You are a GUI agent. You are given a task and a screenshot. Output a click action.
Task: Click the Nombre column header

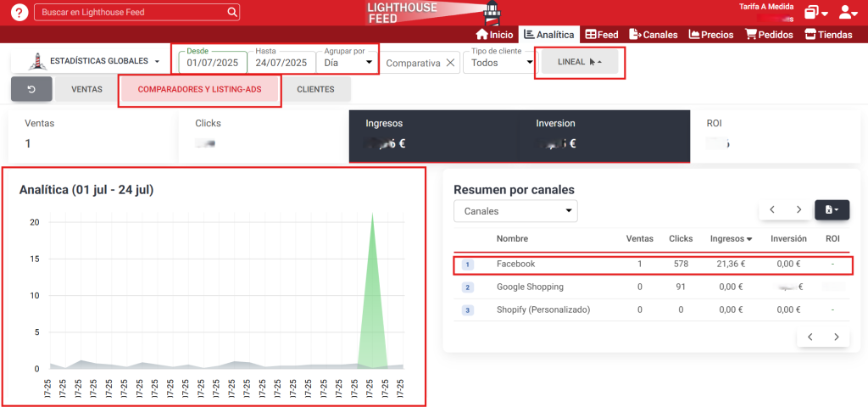click(512, 238)
